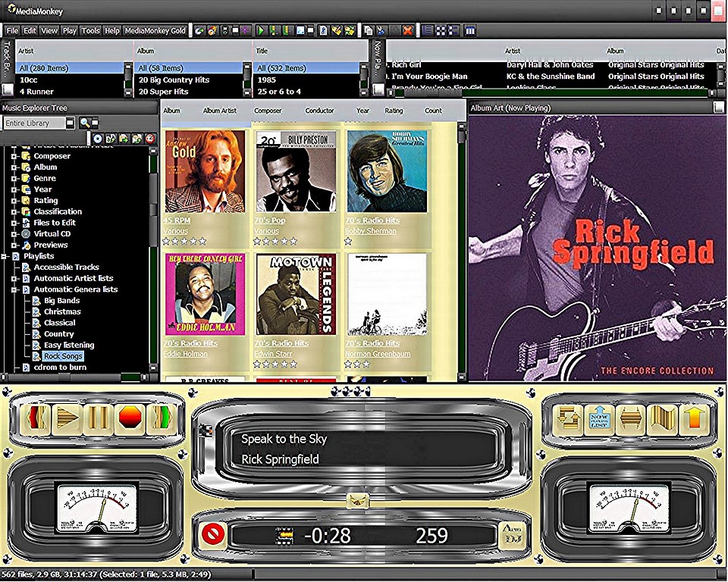Click the red X delete icon in toolbar
Image resolution: width=728 pixels, height=582 pixels.
point(408,30)
